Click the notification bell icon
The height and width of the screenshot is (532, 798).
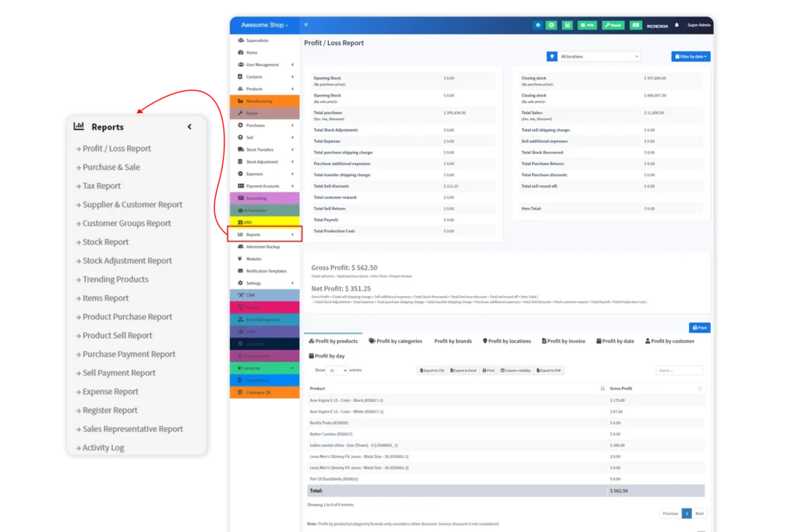click(x=676, y=25)
